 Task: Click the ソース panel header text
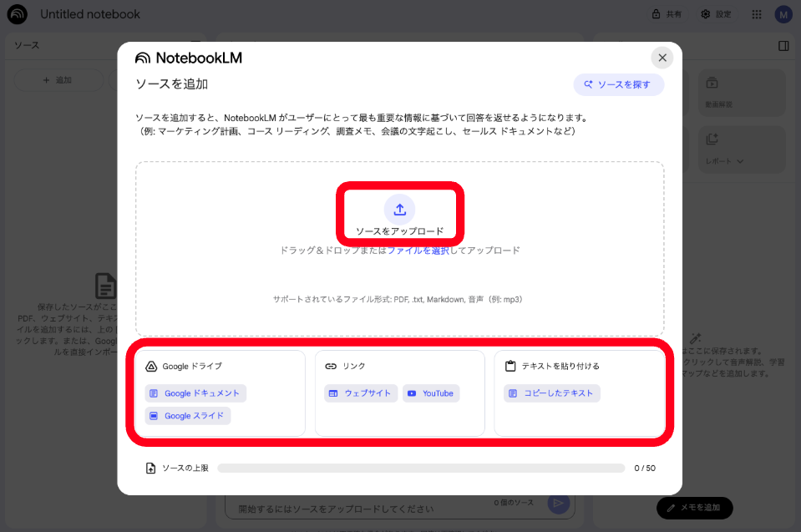click(x=27, y=45)
